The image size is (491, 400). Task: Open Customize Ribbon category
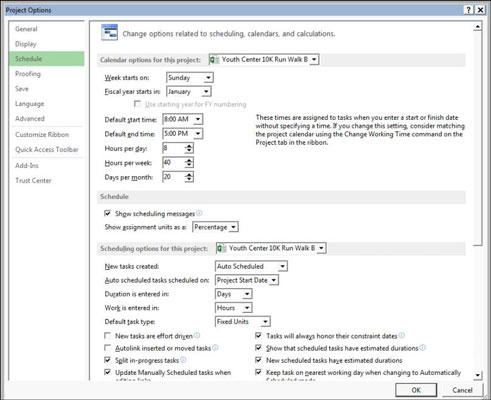coord(47,135)
